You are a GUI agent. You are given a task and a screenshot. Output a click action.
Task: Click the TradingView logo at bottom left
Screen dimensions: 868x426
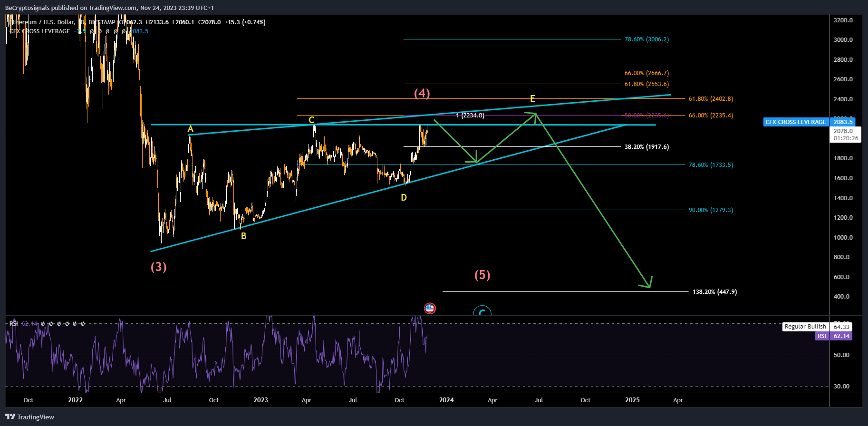point(29,417)
